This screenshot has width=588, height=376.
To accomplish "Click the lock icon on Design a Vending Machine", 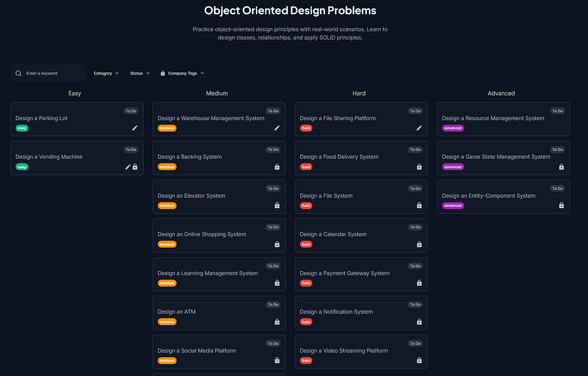I will (x=135, y=167).
